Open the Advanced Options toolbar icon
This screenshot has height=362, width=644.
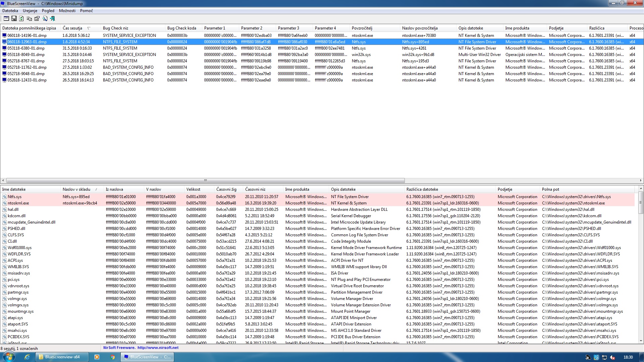(x=6, y=19)
